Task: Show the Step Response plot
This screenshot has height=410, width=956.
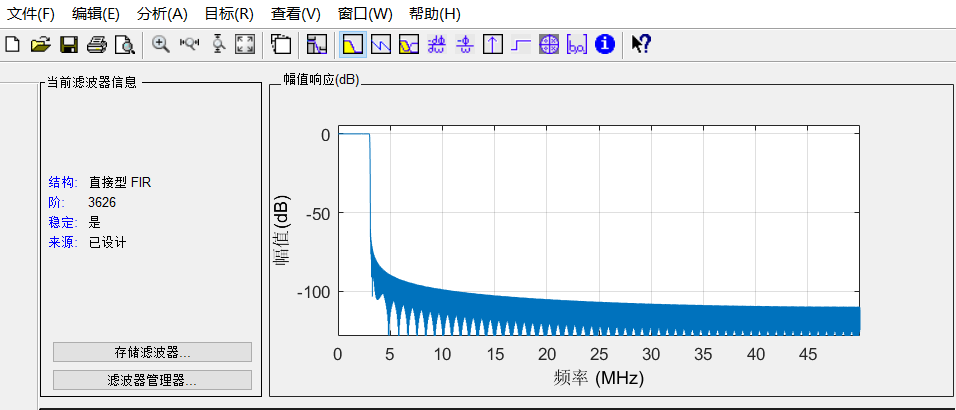Action: tap(521, 44)
